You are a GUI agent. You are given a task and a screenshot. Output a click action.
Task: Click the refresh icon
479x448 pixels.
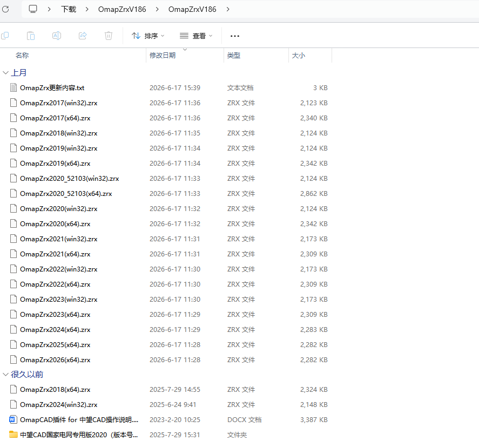point(5,9)
